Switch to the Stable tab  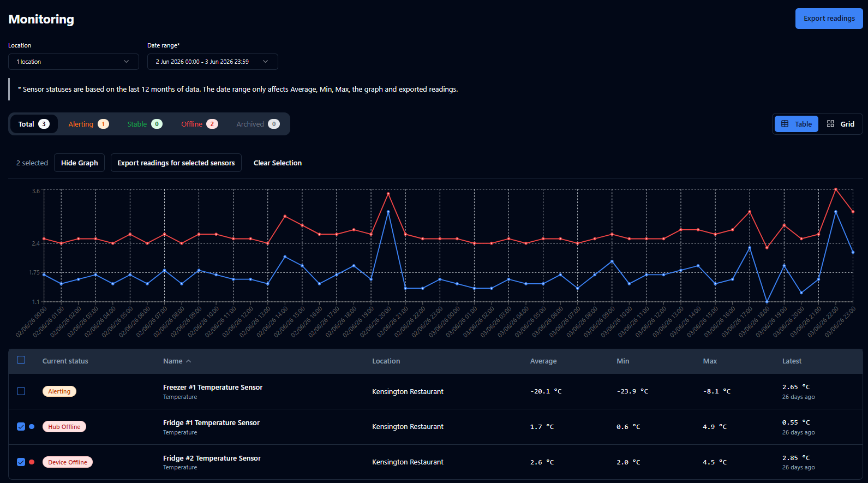point(145,124)
